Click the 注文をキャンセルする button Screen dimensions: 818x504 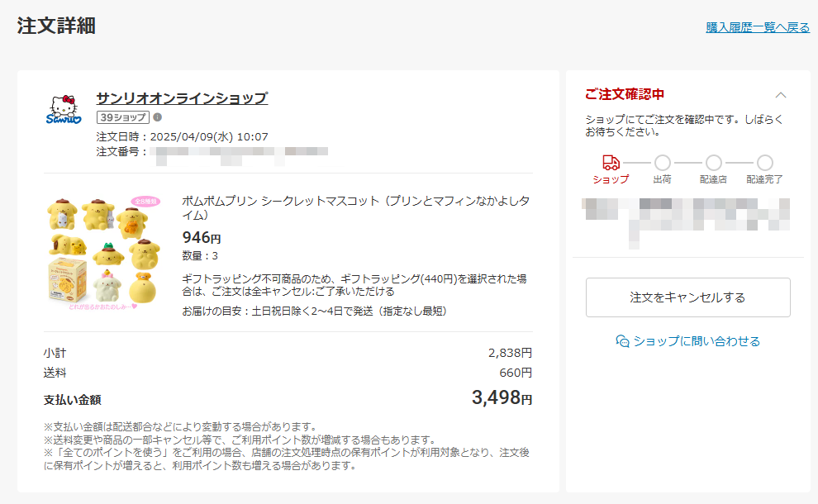(x=687, y=297)
